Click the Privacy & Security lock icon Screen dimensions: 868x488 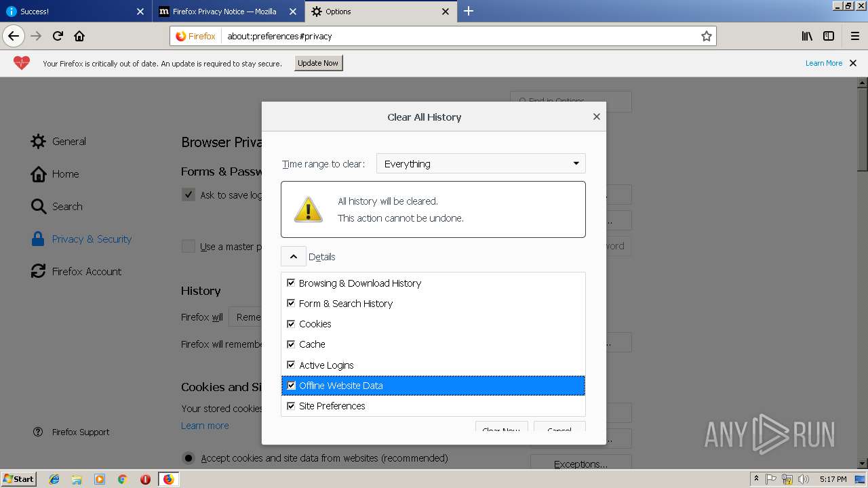38,239
